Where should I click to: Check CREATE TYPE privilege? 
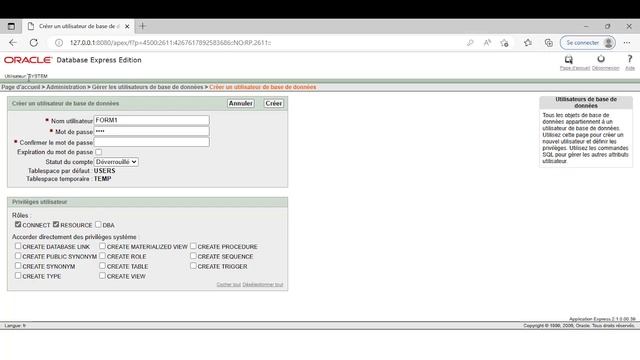point(18,276)
